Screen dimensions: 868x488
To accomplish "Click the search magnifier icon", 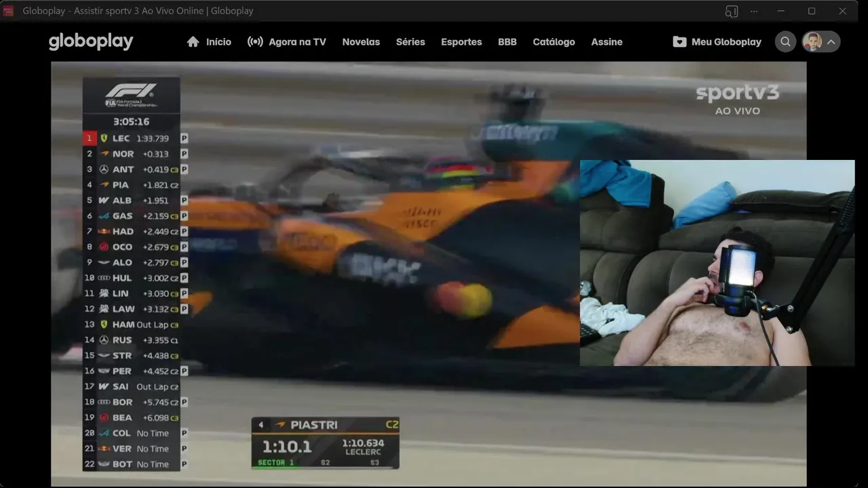I will 785,42.
